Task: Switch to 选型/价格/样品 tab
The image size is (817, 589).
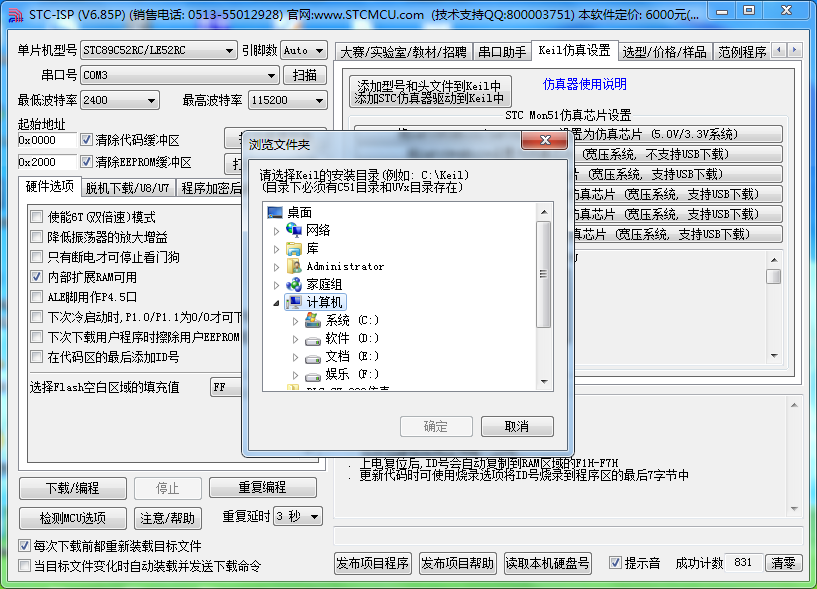Action: [x=664, y=52]
